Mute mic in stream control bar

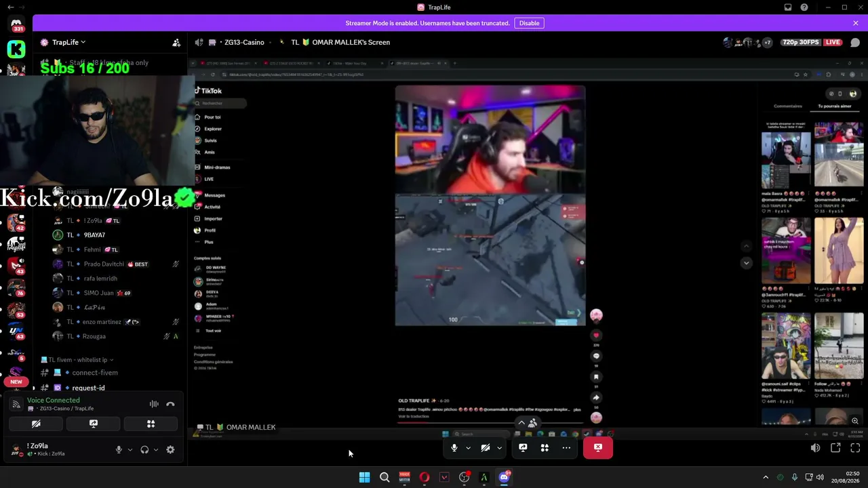(x=454, y=447)
